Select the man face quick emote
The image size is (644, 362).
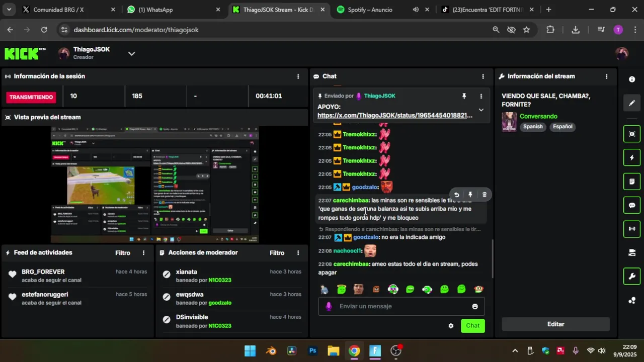coord(358,289)
